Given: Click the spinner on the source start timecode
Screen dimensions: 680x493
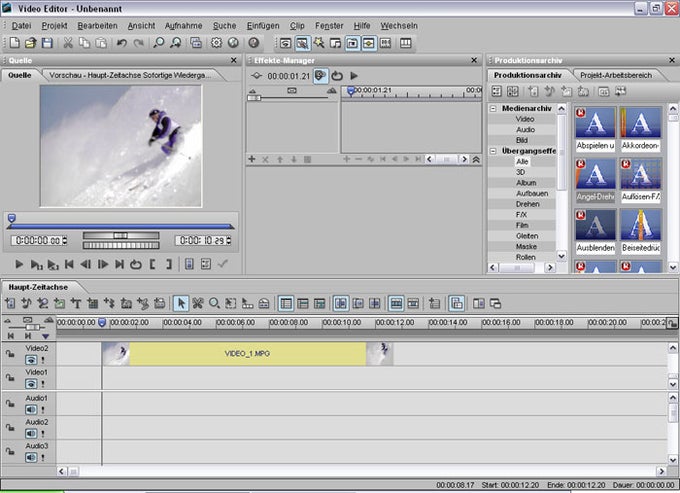Looking at the screenshot, I should pyautogui.click(x=65, y=240).
